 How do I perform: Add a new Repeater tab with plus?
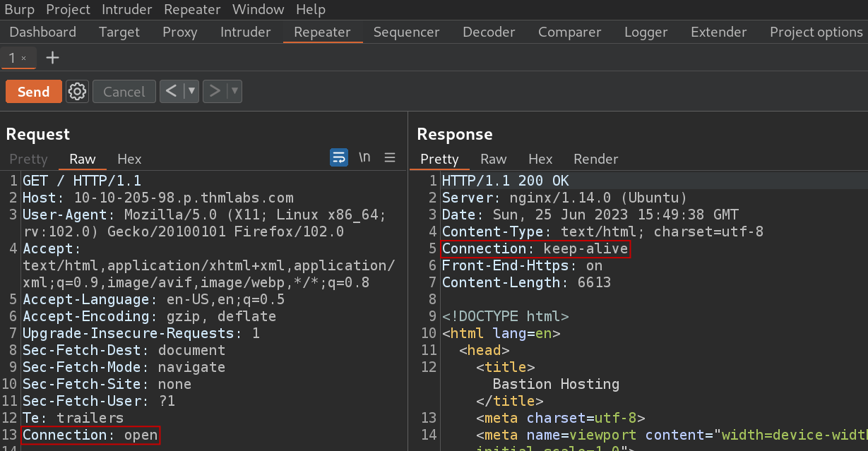pyautogui.click(x=52, y=58)
